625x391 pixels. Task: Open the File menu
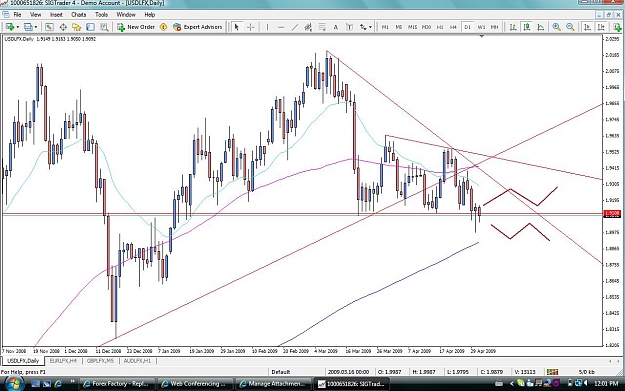point(18,15)
